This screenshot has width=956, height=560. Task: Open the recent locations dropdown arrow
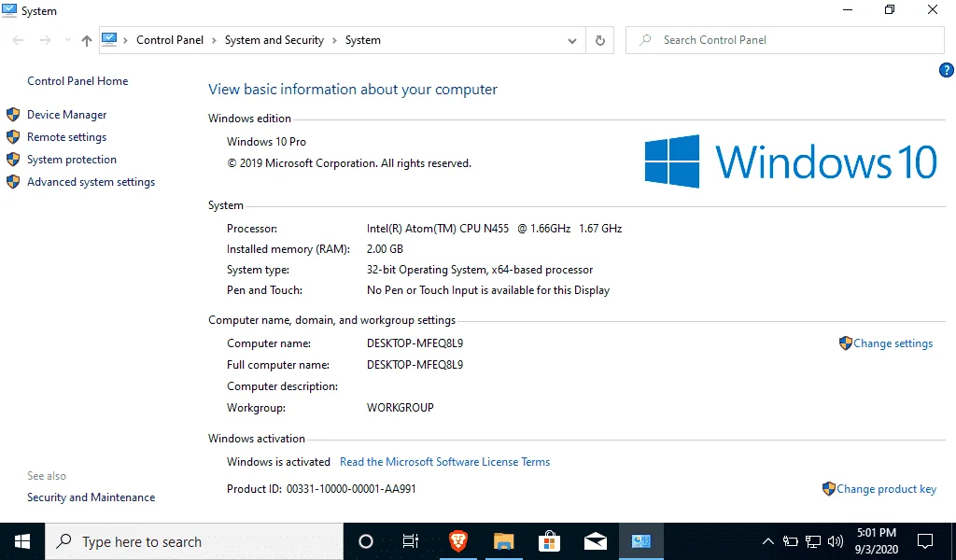(67, 40)
